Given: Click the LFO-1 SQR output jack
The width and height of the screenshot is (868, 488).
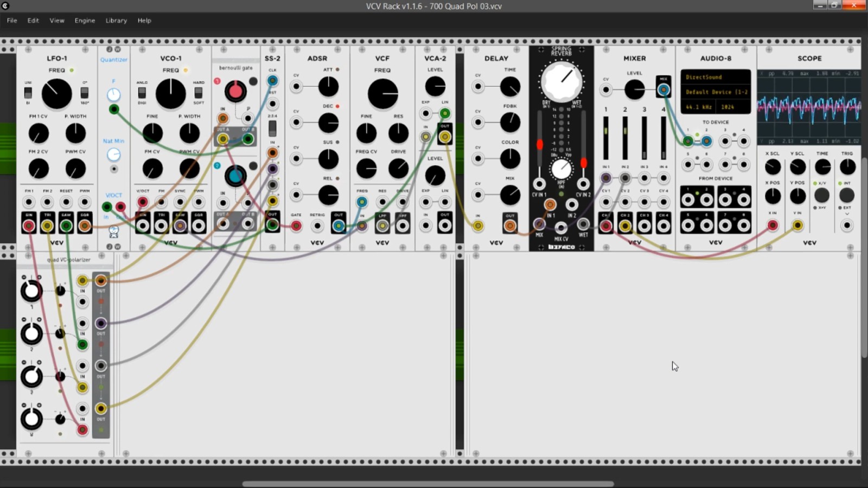Looking at the screenshot, I should click(85, 226).
